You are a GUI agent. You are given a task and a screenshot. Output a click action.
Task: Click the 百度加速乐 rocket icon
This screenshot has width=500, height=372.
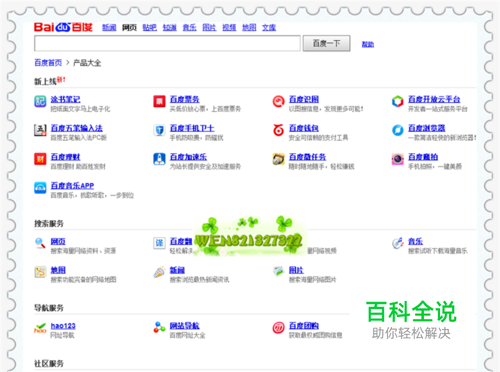[x=159, y=159]
